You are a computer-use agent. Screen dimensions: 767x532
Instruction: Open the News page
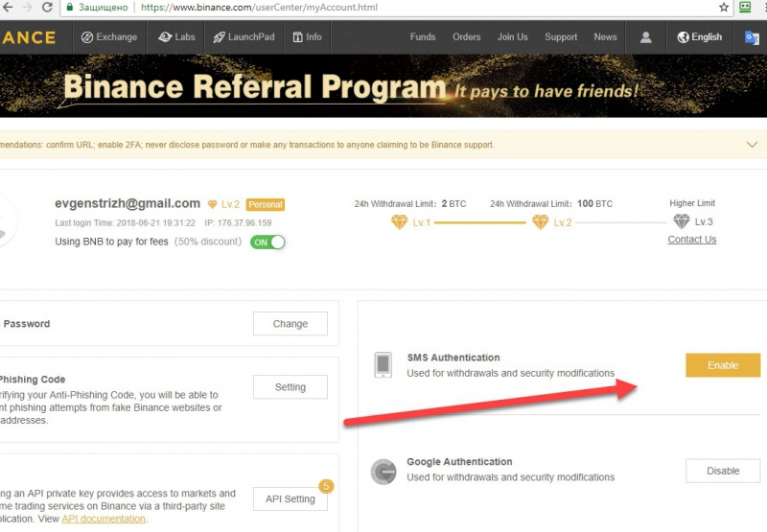click(605, 37)
